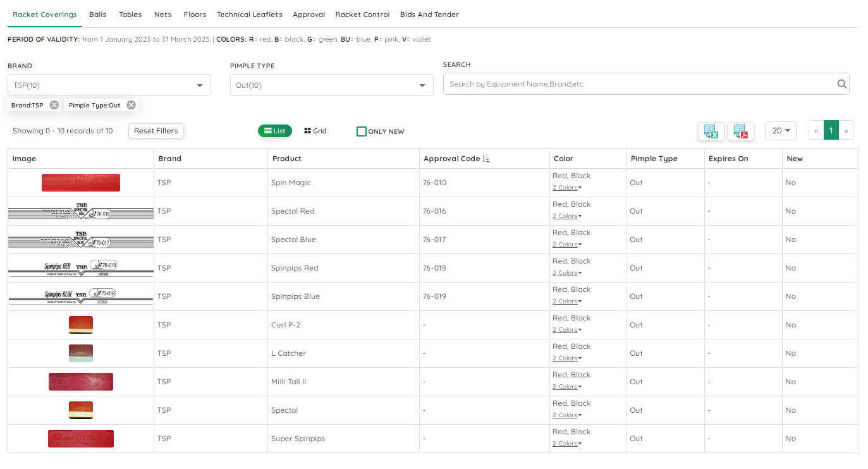This screenshot has height=469, width=868.
Task: Open the Tables tab
Action: [x=130, y=15]
